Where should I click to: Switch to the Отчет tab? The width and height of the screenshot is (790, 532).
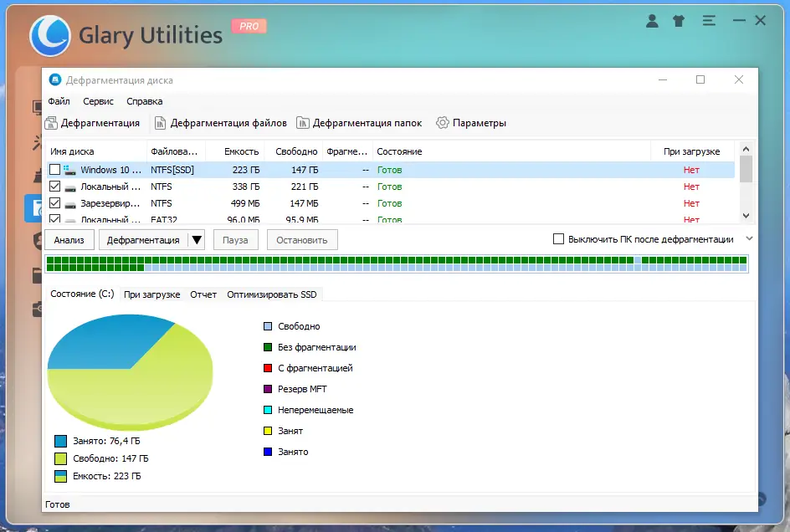203,294
